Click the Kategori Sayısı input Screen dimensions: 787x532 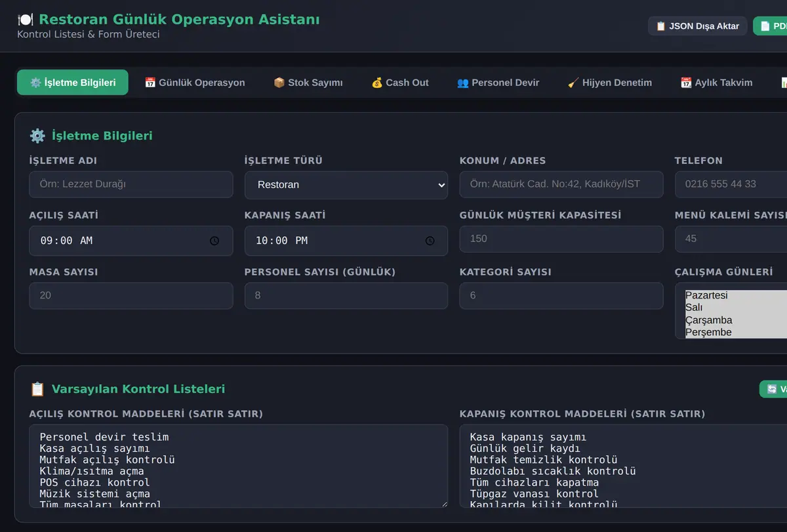561,295
